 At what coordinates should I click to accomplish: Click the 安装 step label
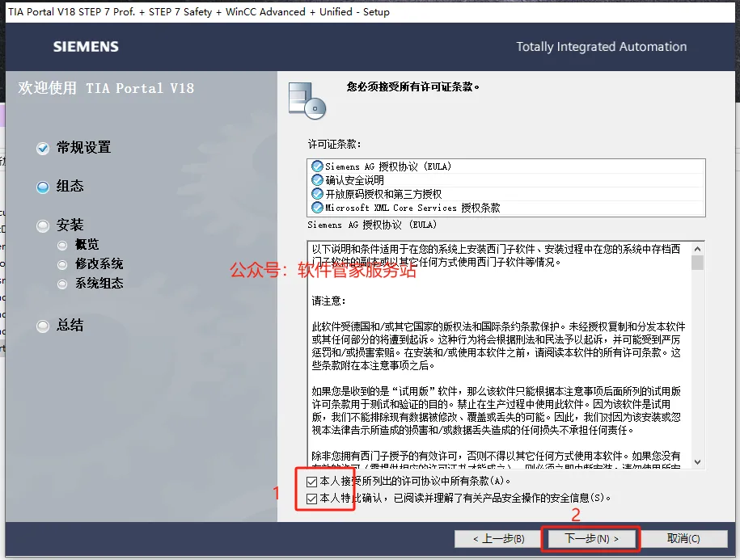pos(70,225)
